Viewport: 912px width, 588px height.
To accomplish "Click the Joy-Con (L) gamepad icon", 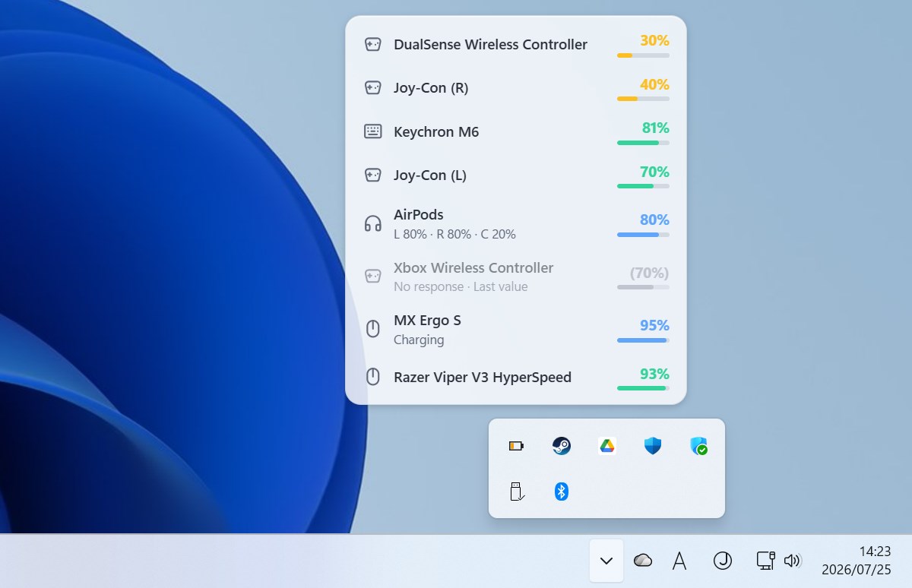I will (372, 175).
